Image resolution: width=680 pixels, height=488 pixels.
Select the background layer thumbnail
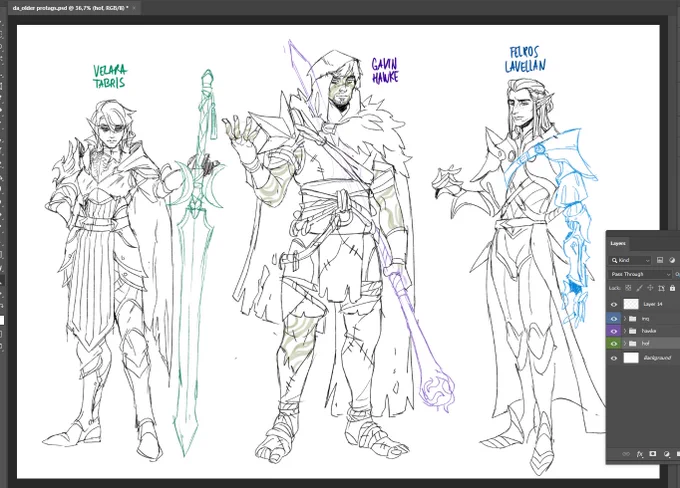pos(631,358)
